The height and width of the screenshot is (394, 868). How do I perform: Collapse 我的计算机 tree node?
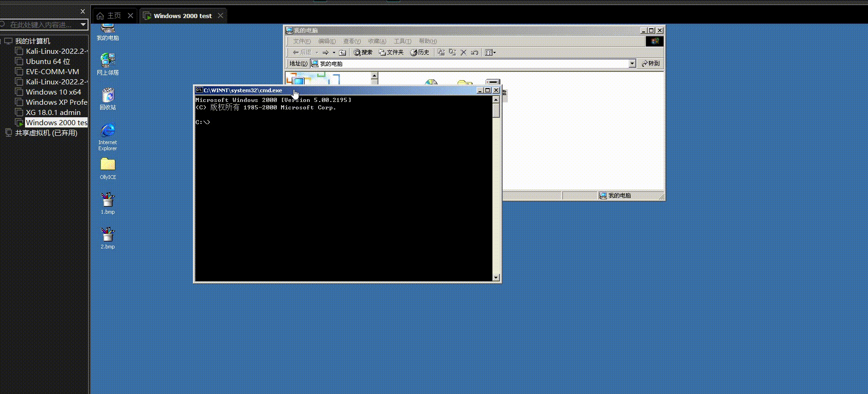[1, 41]
